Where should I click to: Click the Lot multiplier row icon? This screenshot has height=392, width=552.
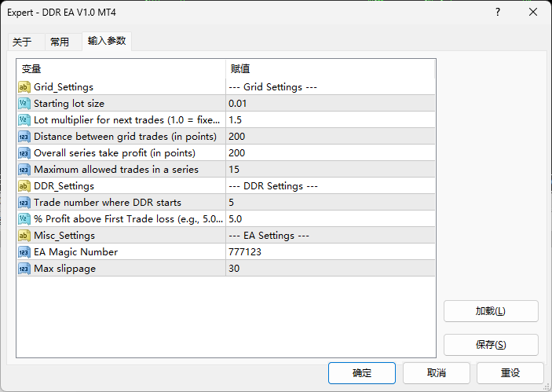(24, 120)
